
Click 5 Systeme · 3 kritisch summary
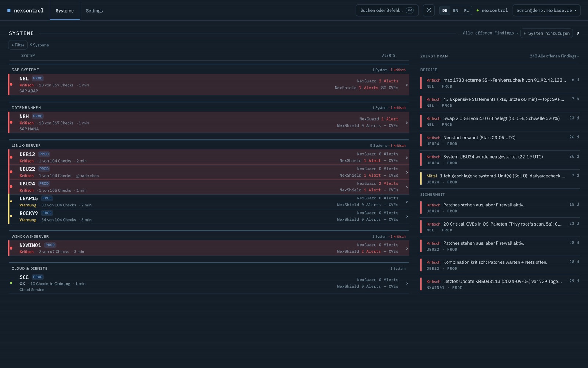tap(388, 145)
